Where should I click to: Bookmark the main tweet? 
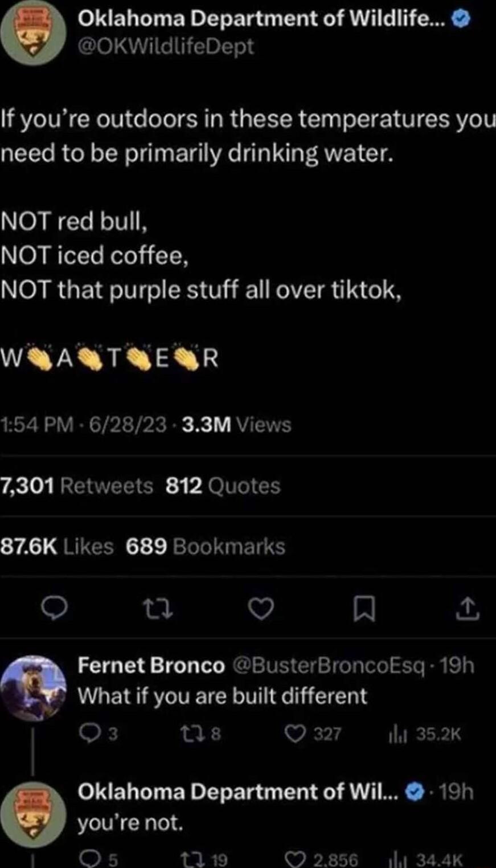click(x=364, y=609)
